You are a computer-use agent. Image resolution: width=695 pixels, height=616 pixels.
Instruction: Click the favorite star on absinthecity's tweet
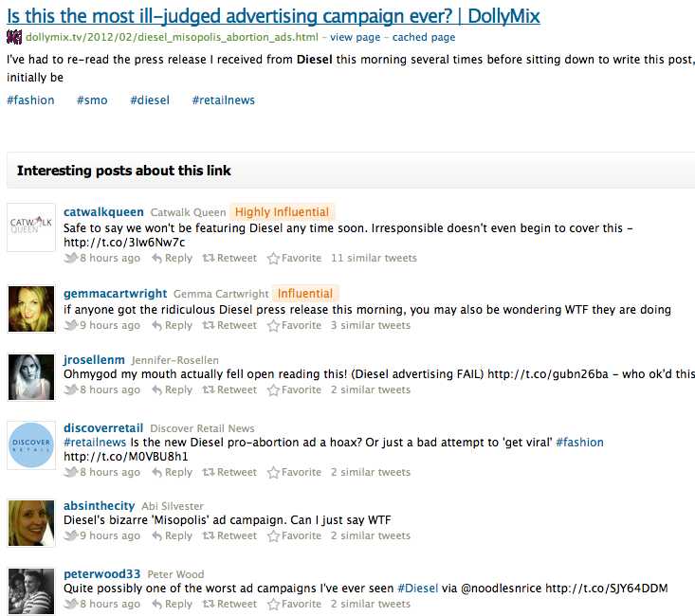pyautogui.click(x=273, y=535)
